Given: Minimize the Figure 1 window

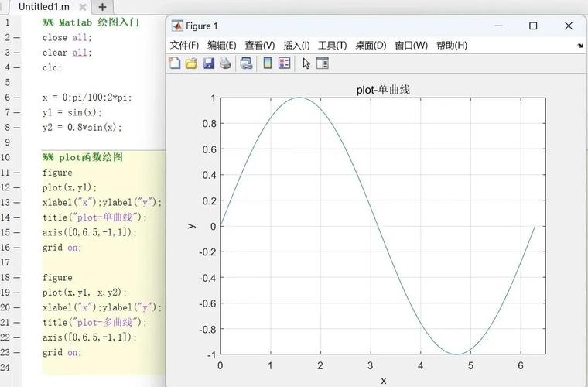Looking at the screenshot, I should click(x=499, y=26).
